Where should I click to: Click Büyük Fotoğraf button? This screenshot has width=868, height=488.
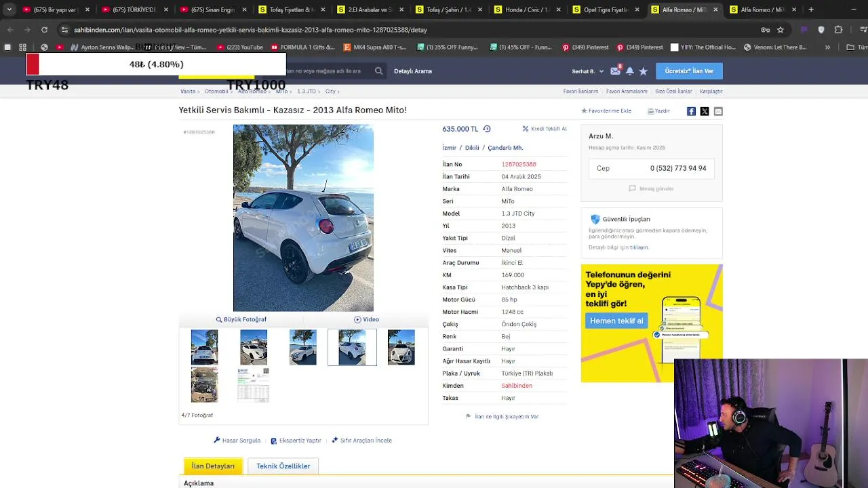[x=241, y=319]
